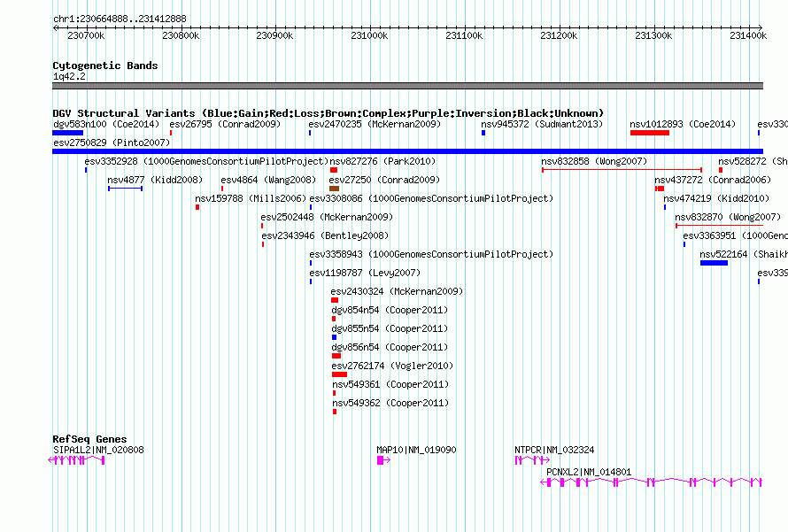This screenshot has width=788, height=532.
Task: Click esv2762174 (Vogler2010) label
Action: (392, 366)
